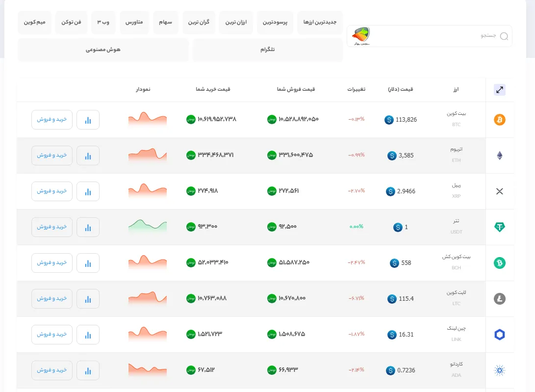
Task: Click the جستجو search input field
Action: pyautogui.click(x=441, y=36)
